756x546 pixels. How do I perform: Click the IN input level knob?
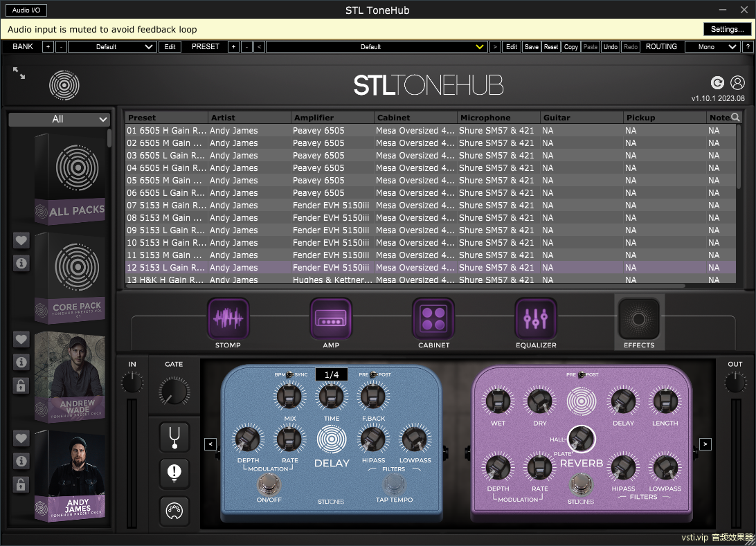pyautogui.click(x=132, y=383)
